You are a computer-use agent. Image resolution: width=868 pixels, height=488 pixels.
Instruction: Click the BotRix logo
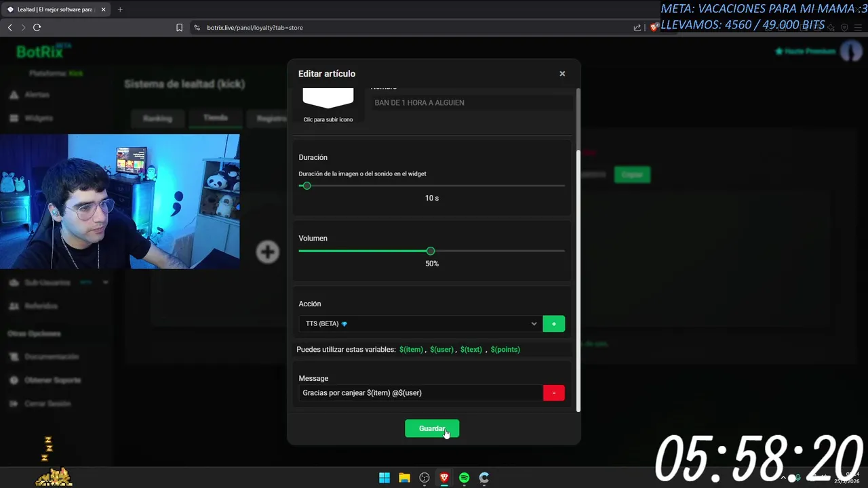point(43,52)
